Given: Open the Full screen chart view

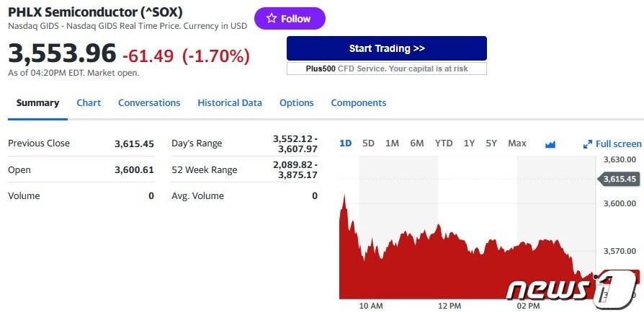Looking at the screenshot, I should coord(612,143).
